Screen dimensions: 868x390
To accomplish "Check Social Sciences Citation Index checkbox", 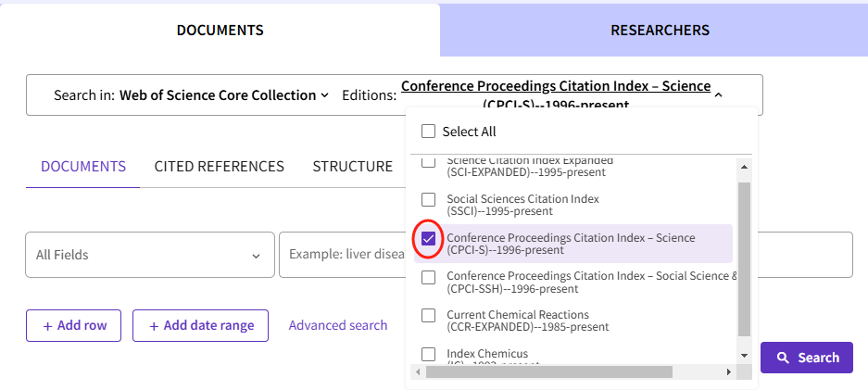I will tap(428, 199).
